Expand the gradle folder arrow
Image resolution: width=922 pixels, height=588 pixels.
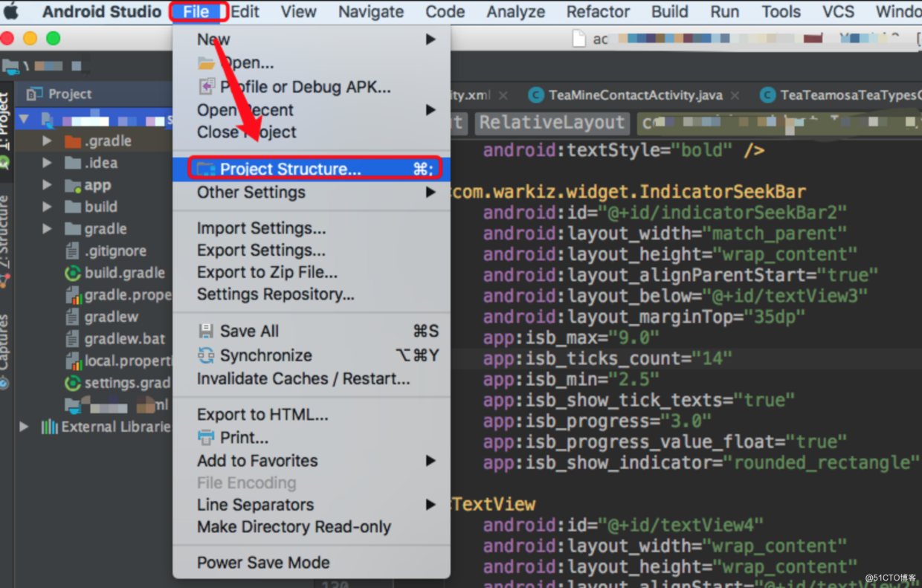click(x=47, y=229)
